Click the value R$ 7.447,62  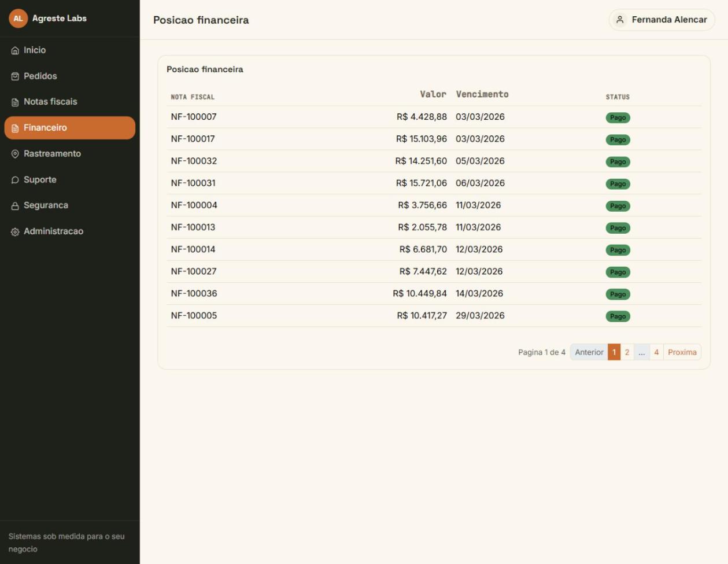423,271
